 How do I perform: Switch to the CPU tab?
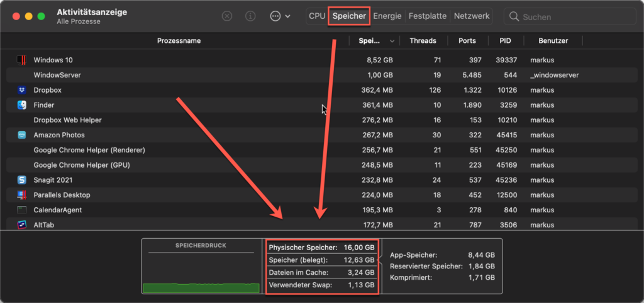[x=317, y=16]
